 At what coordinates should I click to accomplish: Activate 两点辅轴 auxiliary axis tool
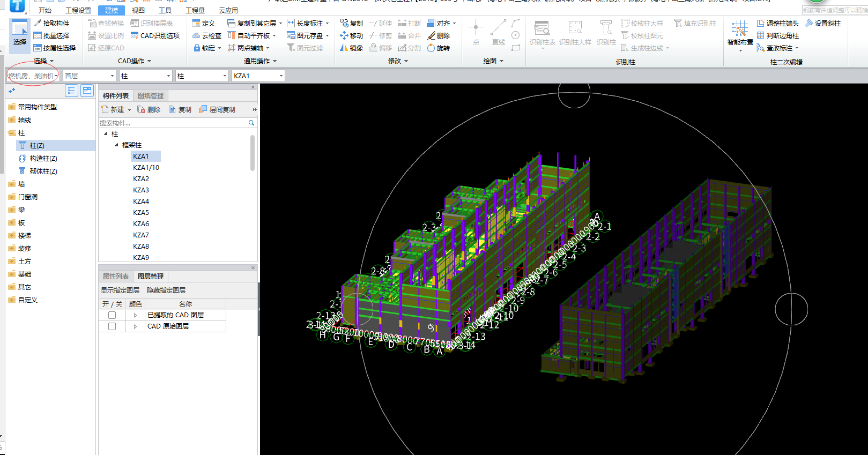point(248,48)
